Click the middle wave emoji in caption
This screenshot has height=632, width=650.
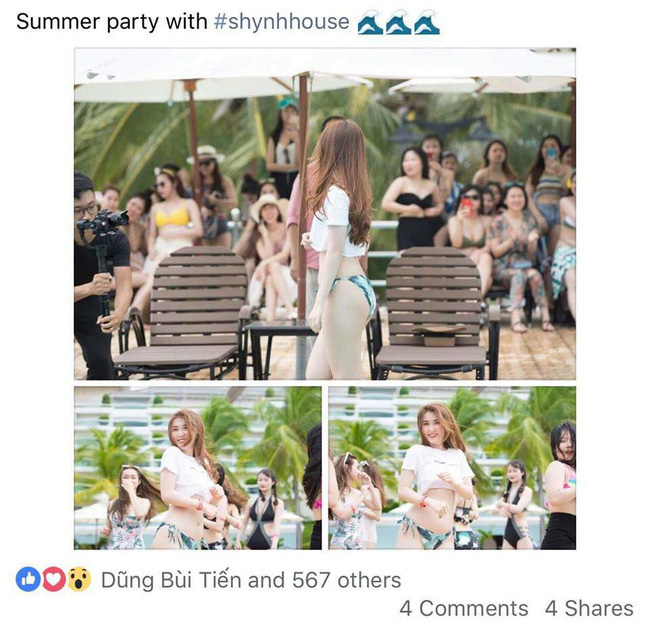(398, 22)
